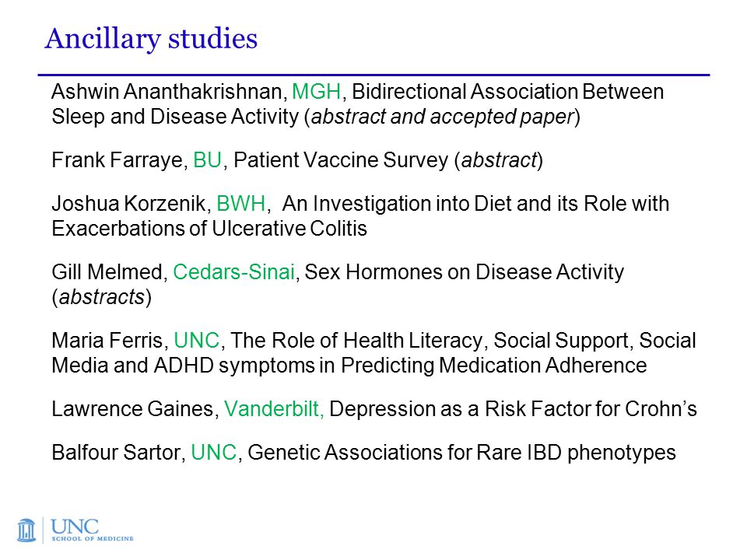747x560 pixels.
Task: Click the Cedars-Sinai affiliation text
Action: pos(234,272)
